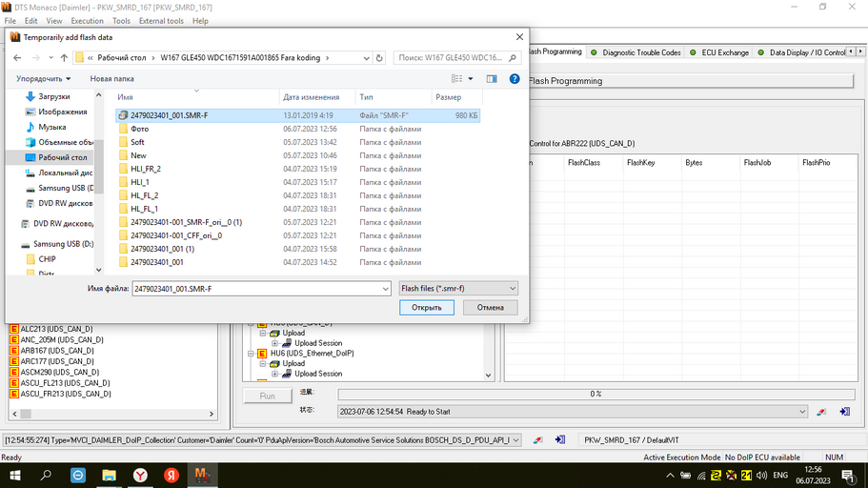Screen dimensions: 868x488
Task: Switch to the Data Display / IO Control tab
Action: pos(800,52)
